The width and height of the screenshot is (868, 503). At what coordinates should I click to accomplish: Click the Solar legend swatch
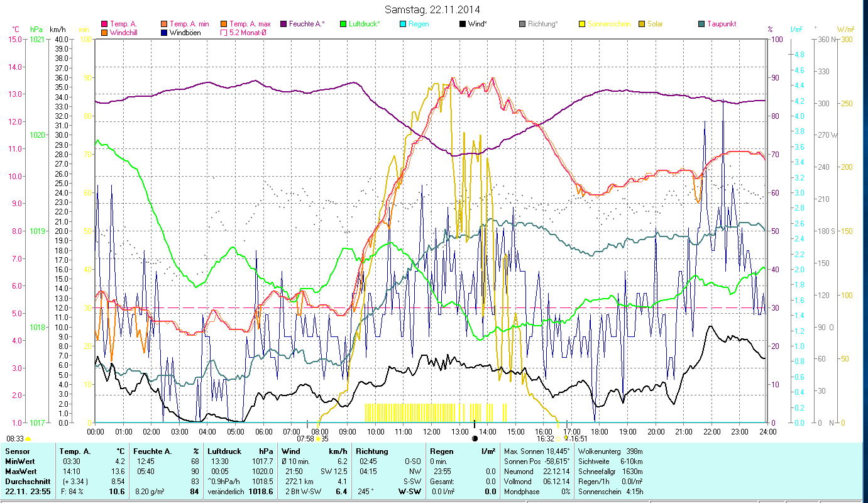coord(642,24)
